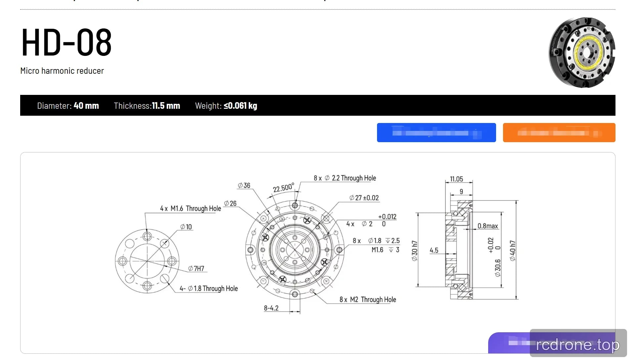Click the orange blurred button
634x364 pixels.
559,133
